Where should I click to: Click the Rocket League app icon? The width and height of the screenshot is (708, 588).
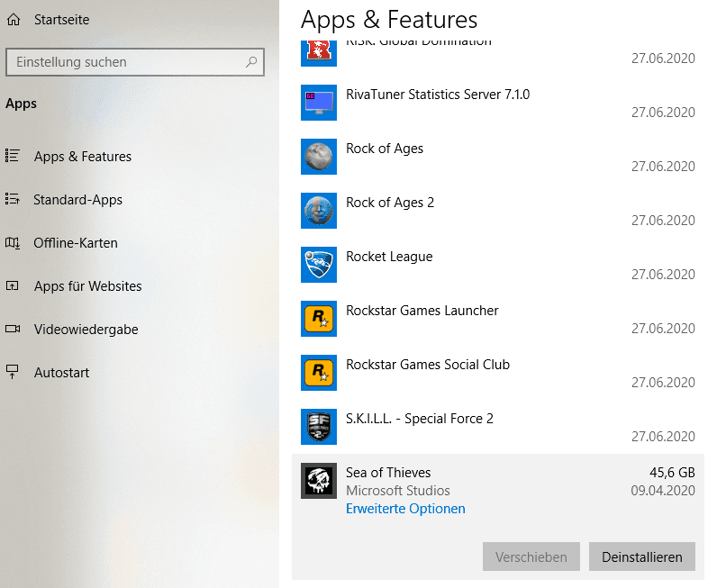click(319, 265)
